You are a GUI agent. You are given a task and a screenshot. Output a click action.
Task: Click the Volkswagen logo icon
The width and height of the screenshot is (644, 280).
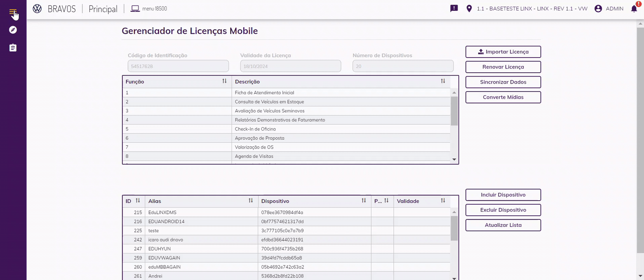click(37, 9)
